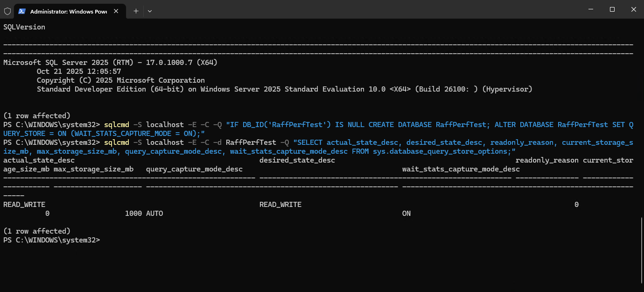Click the readonly_reason column header
The width and height of the screenshot is (644, 292).
tap(547, 160)
